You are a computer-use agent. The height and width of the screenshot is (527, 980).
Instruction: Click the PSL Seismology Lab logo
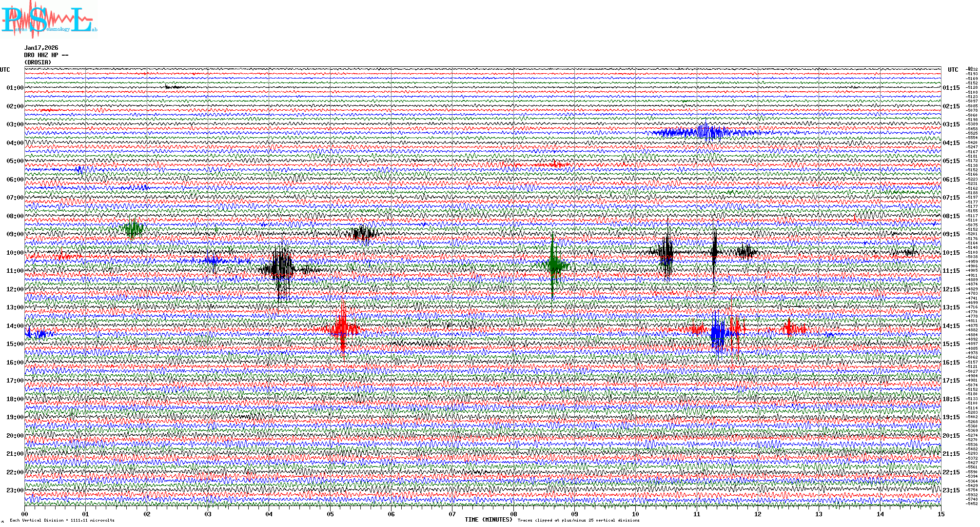48,20
